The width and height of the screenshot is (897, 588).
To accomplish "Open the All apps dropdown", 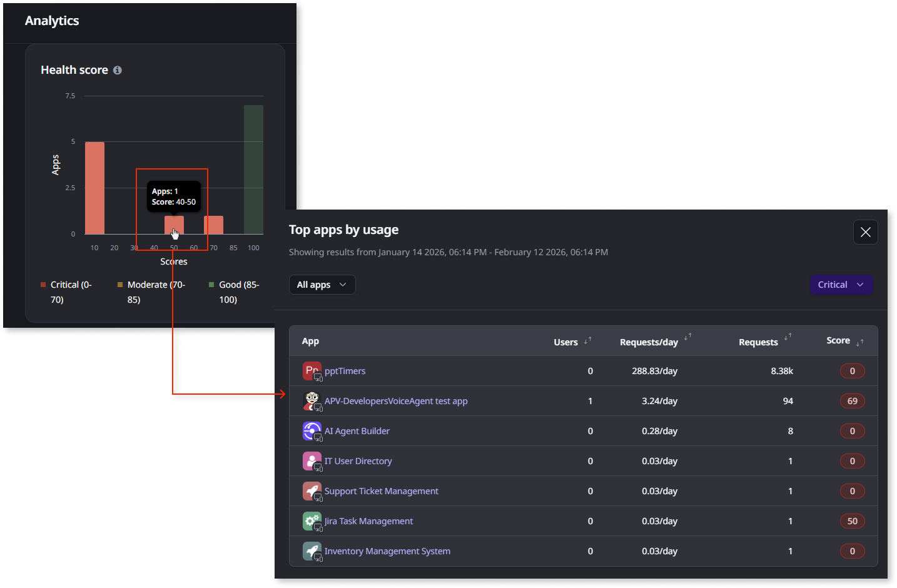I will pyautogui.click(x=322, y=285).
